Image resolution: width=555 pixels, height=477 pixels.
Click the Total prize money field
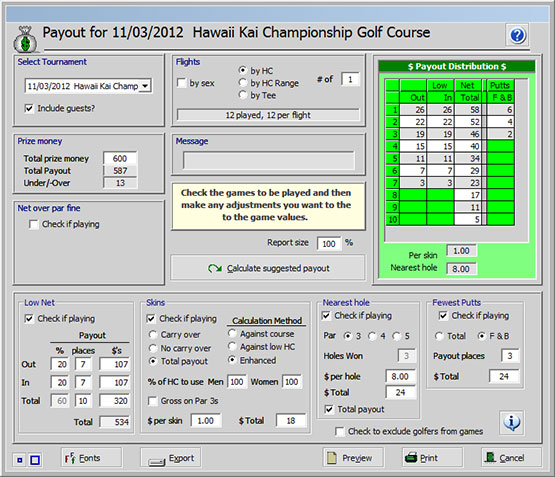point(120,159)
